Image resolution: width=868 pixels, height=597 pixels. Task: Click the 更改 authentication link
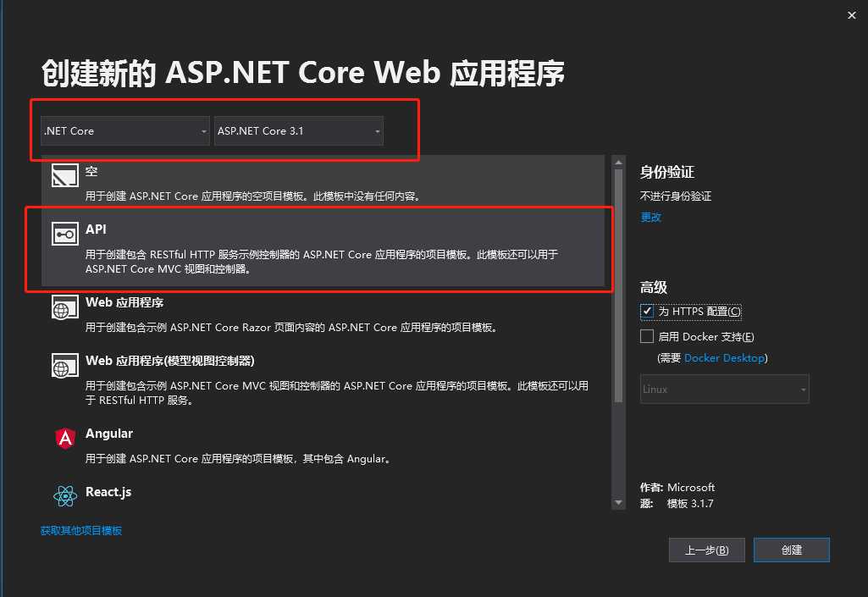(651, 217)
